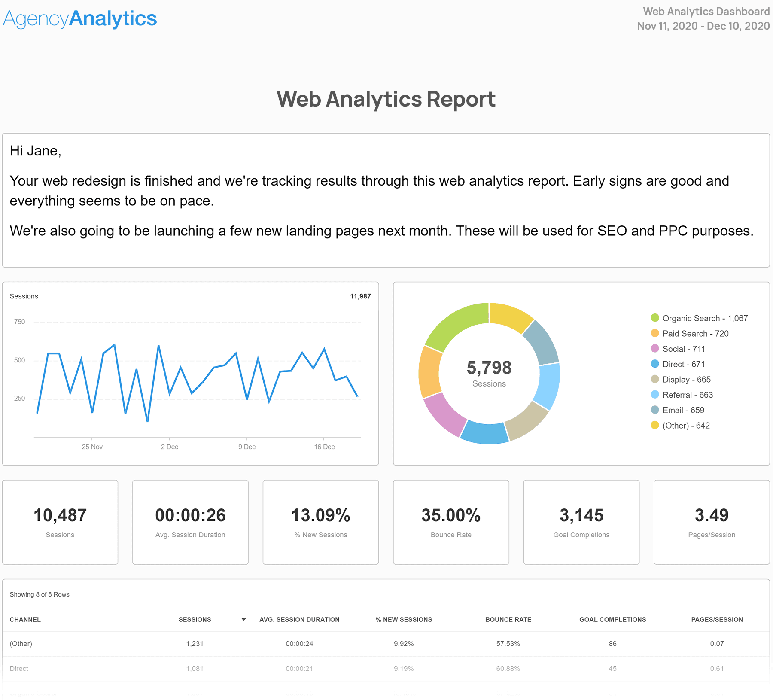
Task: Click the Referral legend marker
Action: coord(654,395)
